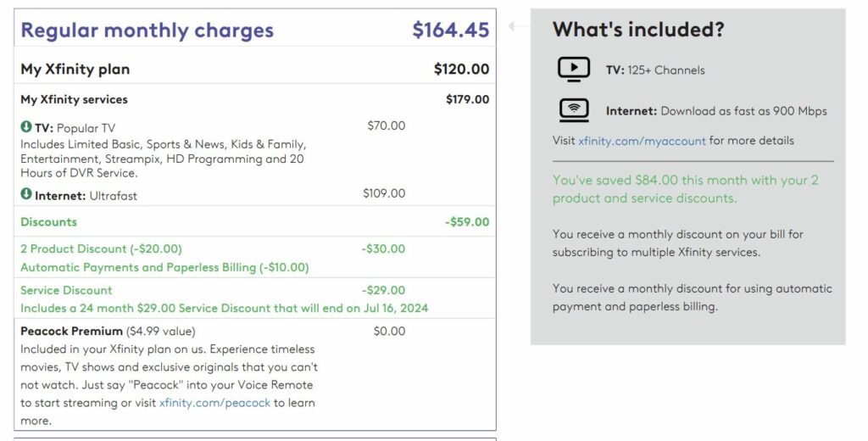
Task: Click the laptop Wi-Fi Internet icon
Action: (x=574, y=109)
